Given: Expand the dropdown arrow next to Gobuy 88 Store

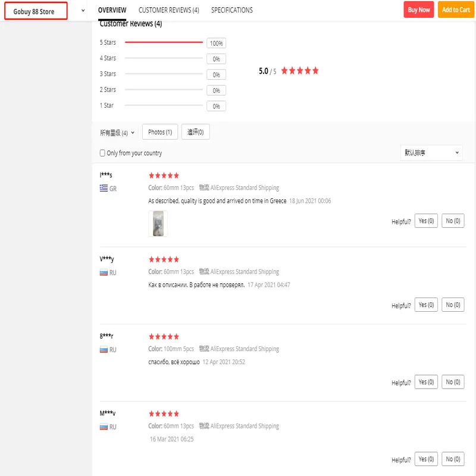Looking at the screenshot, I should pyautogui.click(x=83, y=11).
